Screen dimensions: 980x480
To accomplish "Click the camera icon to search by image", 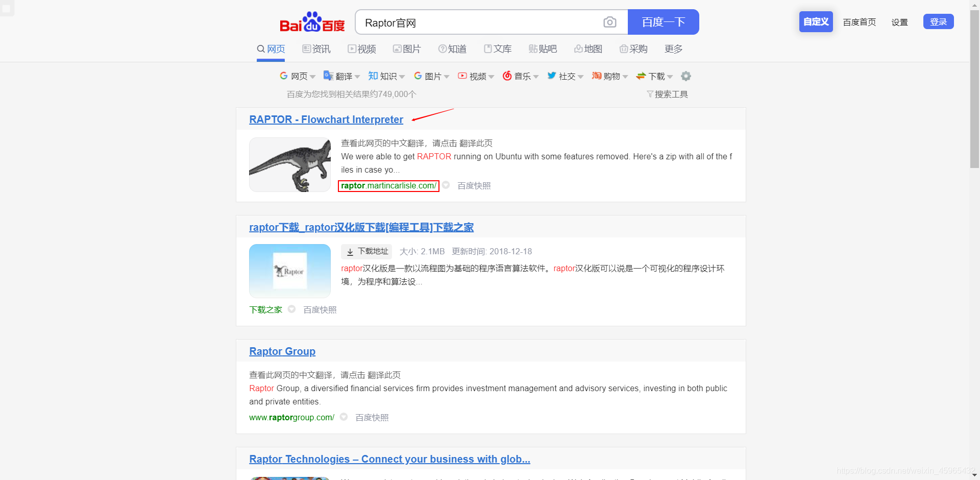I will click(x=610, y=22).
